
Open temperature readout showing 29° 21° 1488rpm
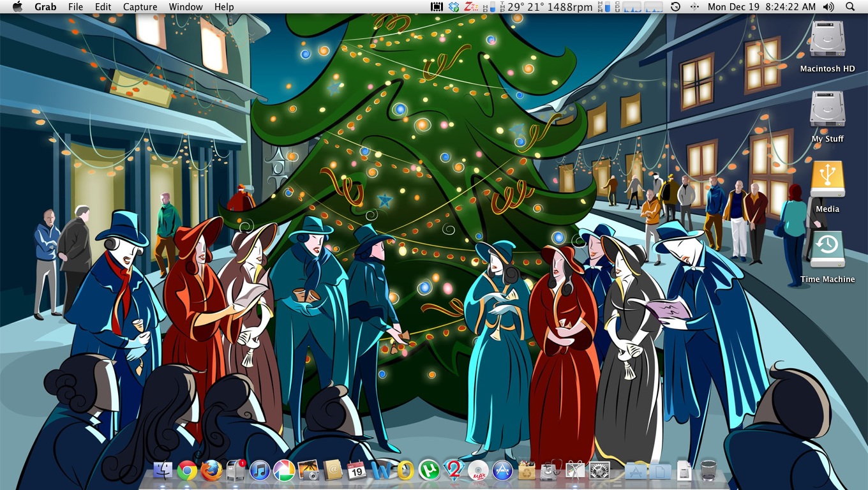click(x=545, y=6)
